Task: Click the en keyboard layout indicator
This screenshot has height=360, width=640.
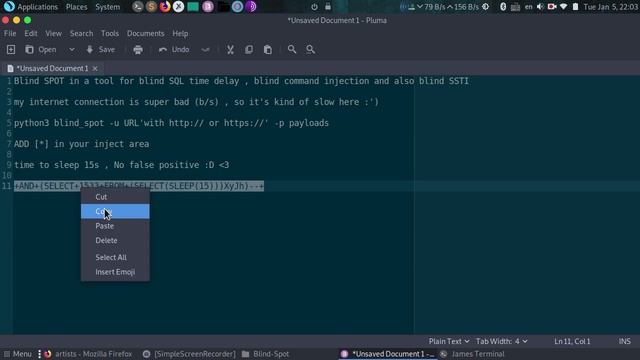Action: pos(528,7)
